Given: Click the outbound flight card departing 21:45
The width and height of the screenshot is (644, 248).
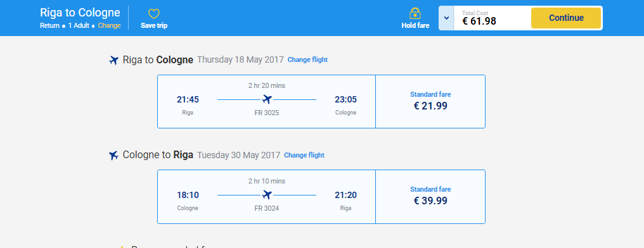Looking at the screenshot, I should [267, 102].
